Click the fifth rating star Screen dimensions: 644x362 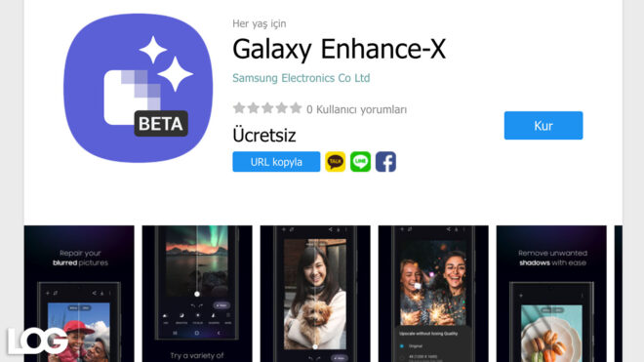coord(296,108)
